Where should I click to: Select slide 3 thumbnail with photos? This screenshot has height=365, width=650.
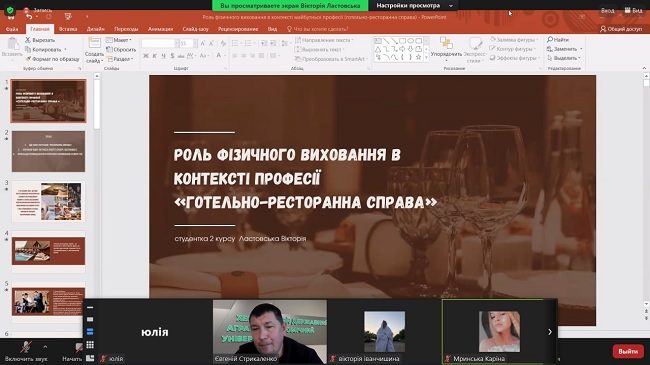click(49, 201)
